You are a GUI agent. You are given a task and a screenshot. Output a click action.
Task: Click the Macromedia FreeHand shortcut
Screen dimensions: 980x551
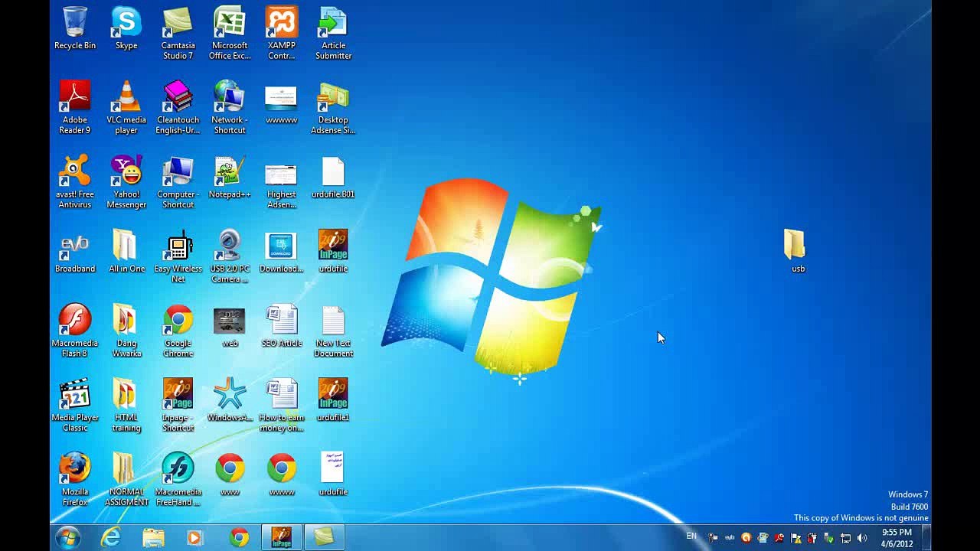click(178, 479)
